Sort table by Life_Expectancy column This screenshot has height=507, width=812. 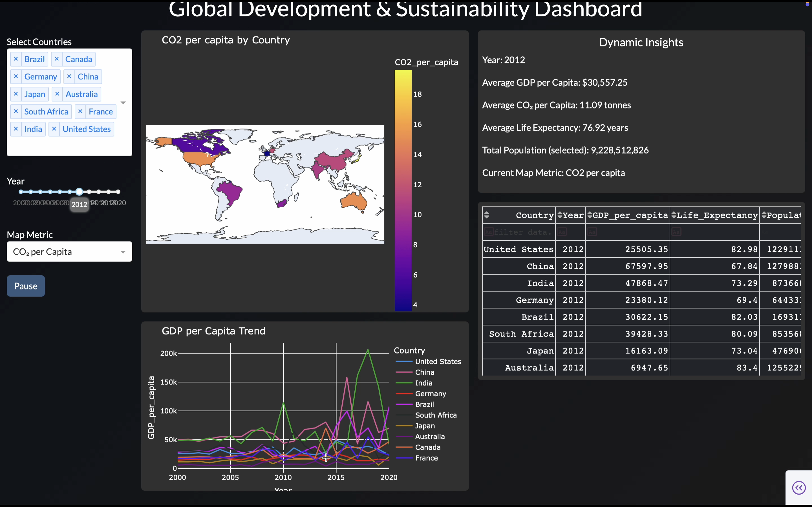coord(673,215)
